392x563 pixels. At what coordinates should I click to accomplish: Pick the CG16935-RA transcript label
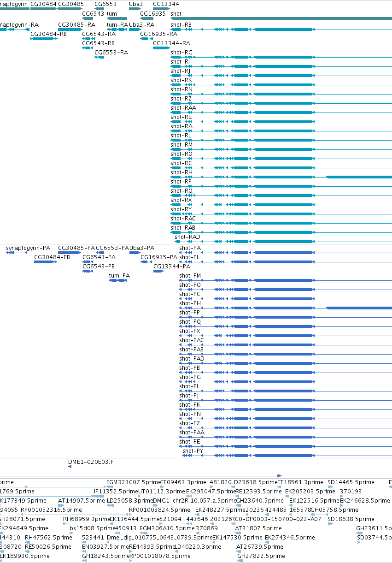[158, 34]
